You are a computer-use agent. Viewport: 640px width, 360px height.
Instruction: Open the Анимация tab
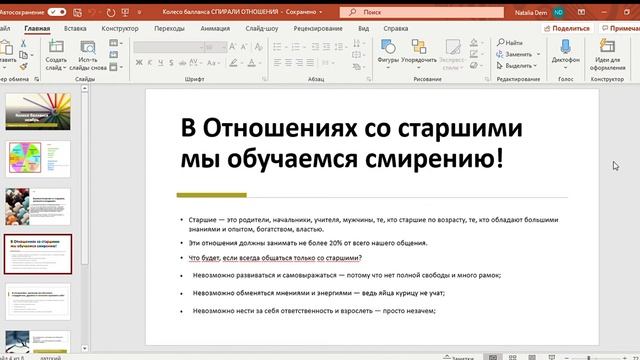coord(215,29)
